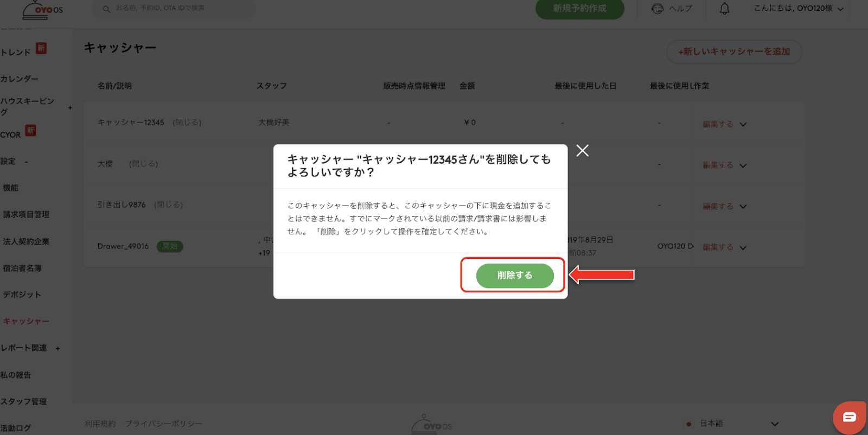The width and height of the screenshot is (868, 435).
Task: Click the search magnifier icon
Action: (106, 9)
